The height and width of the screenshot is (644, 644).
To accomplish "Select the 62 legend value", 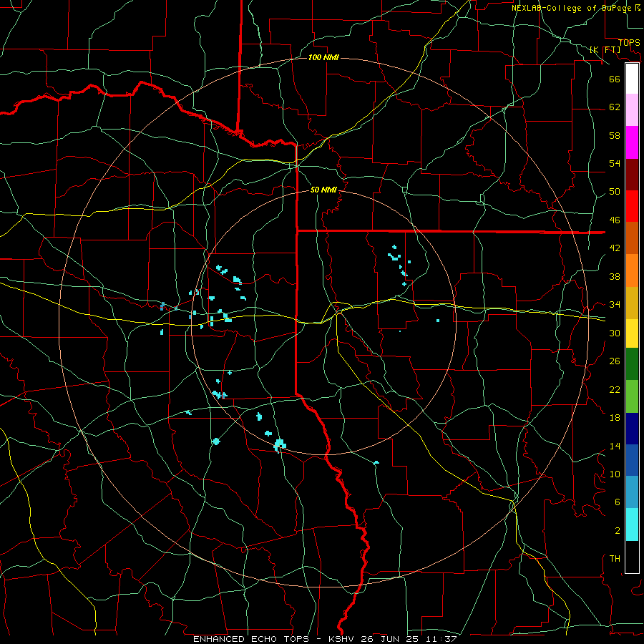I will point(615,107).
